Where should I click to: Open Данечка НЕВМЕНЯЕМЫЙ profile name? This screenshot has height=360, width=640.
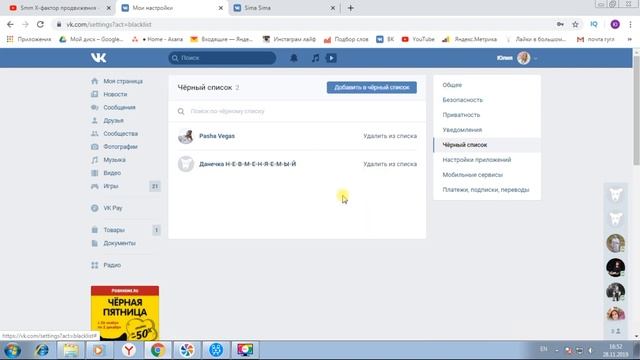coord(247,164)
